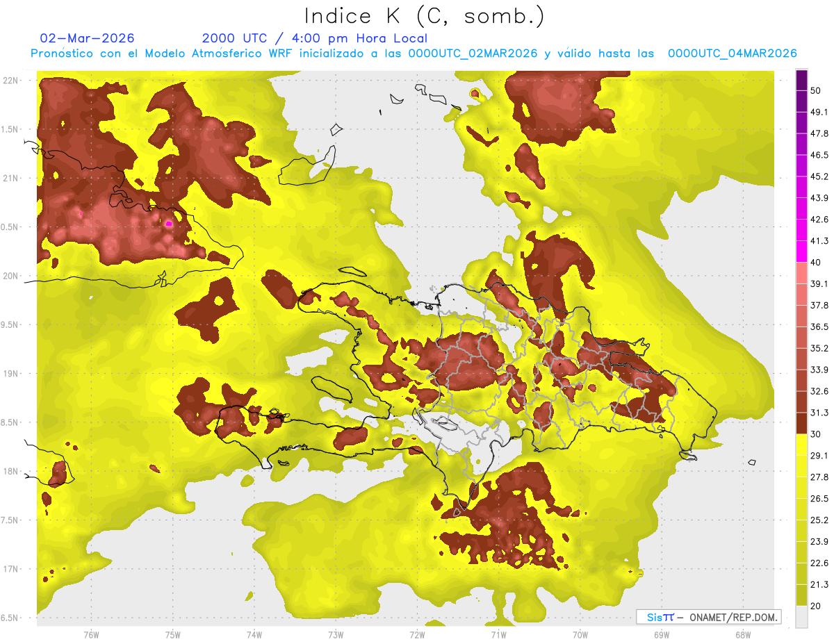Click the longitude label '71W'
This screenshot has height=644, width=834.
point(498,634)
